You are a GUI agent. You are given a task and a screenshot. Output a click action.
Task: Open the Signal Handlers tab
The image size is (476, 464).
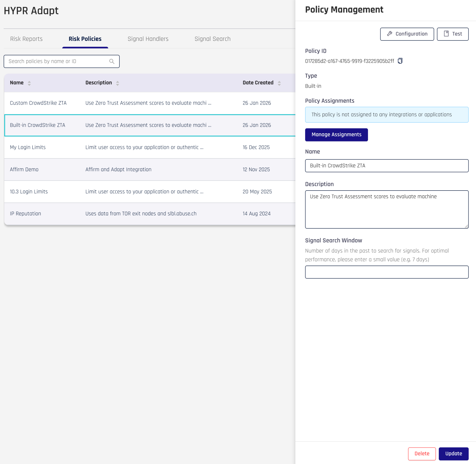[148, 39]
